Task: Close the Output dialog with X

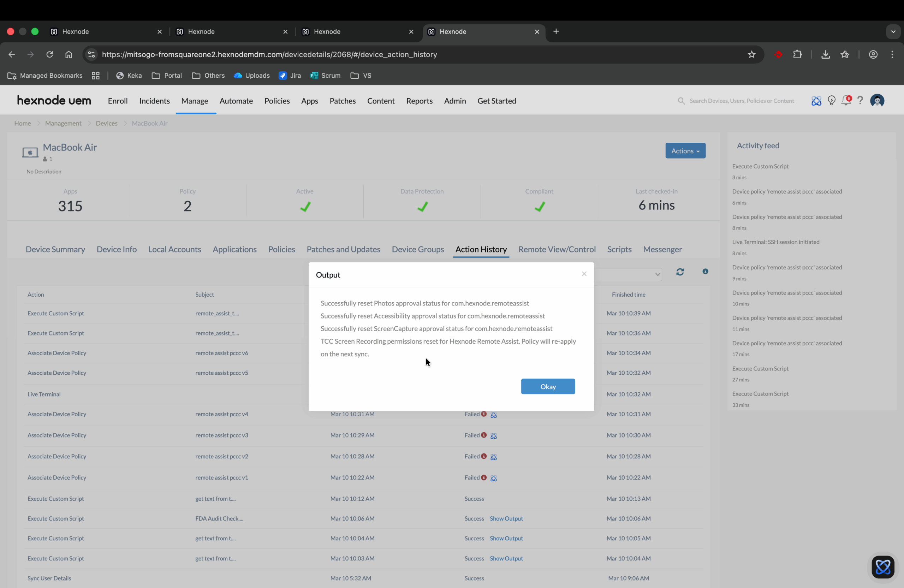Action: pyautogui.click(x=584, y=273)
